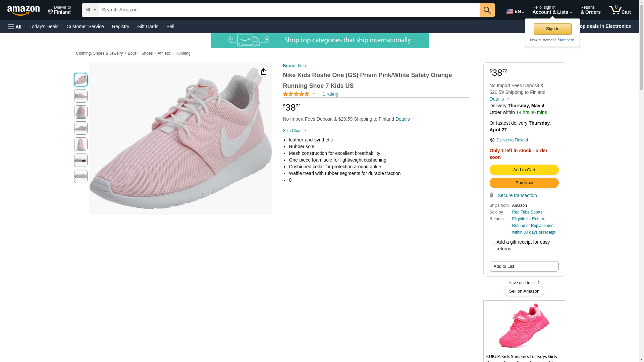Screen dimensions: 644x362
Task: Click the Amazon logo home icon
Action: point(23,10)
